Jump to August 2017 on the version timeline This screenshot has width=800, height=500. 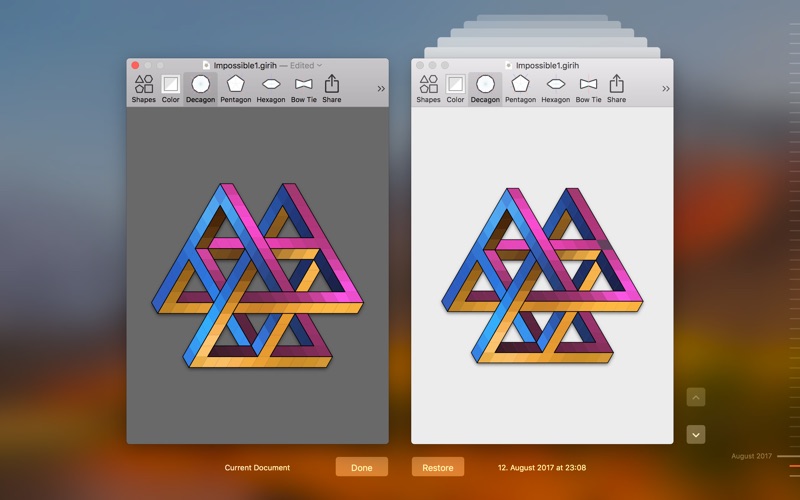click(x=752, y=456)
